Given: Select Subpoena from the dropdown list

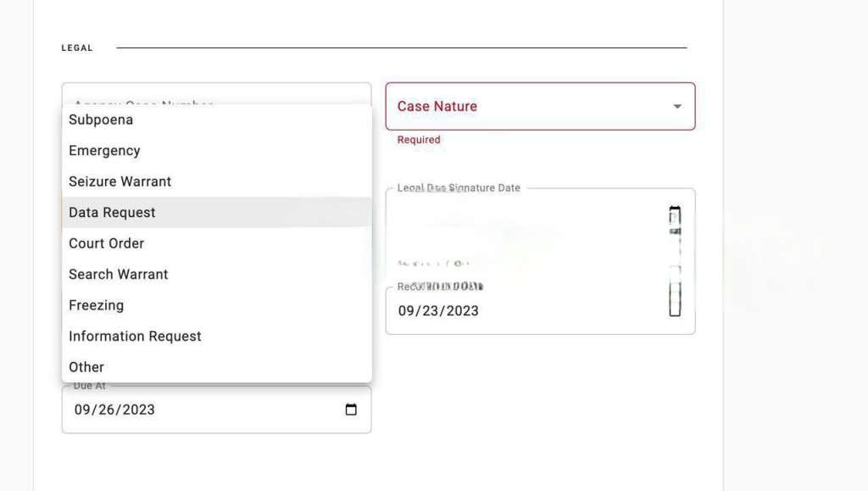Looking at the screenshot, I should [101, 120].
